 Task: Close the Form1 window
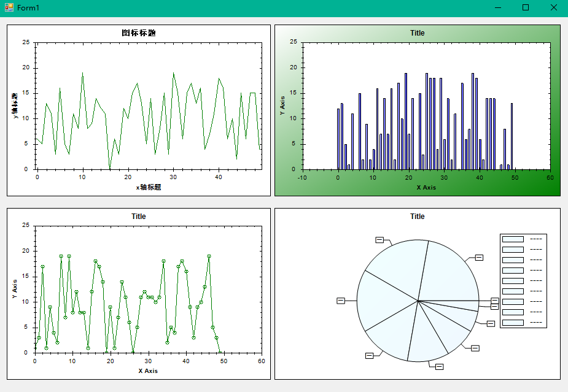click(x=553, y=7)
